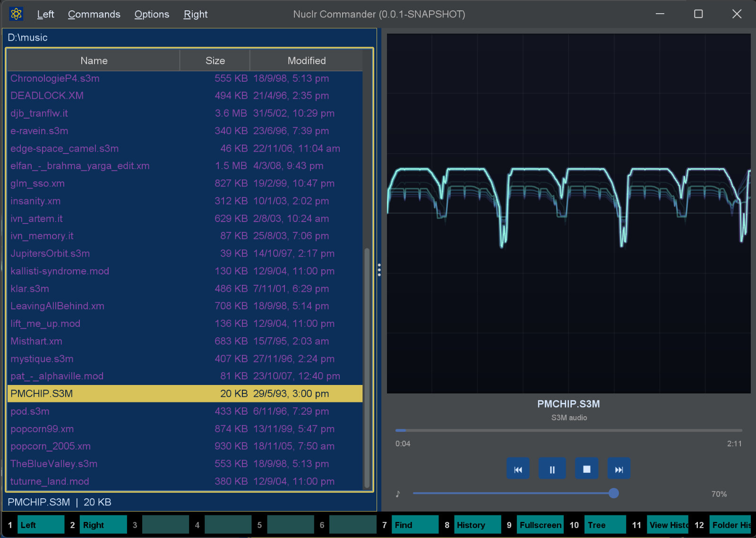Screen dimensions: 756x538
Task: Sort files by the Name column
Action: tap(94, 60)
